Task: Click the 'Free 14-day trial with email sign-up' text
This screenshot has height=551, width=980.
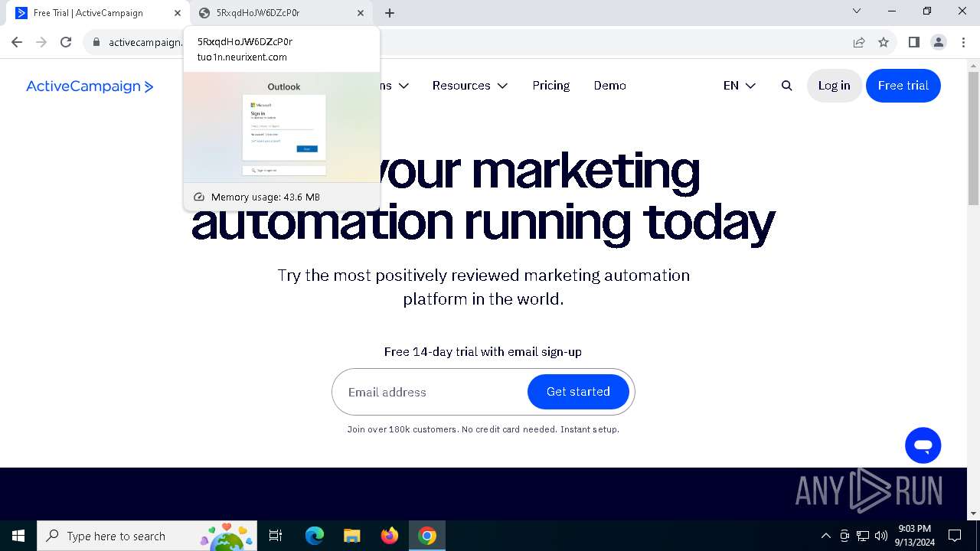Action: pos(483,352)
